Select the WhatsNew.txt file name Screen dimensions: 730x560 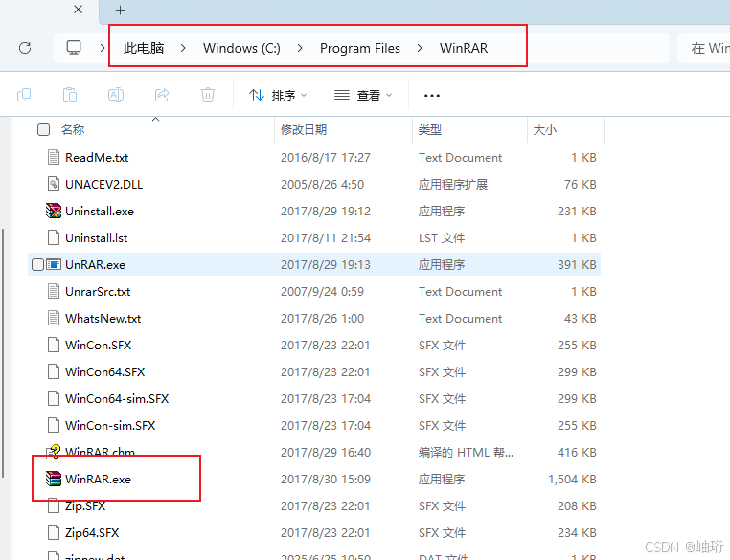tap(103, 319)
